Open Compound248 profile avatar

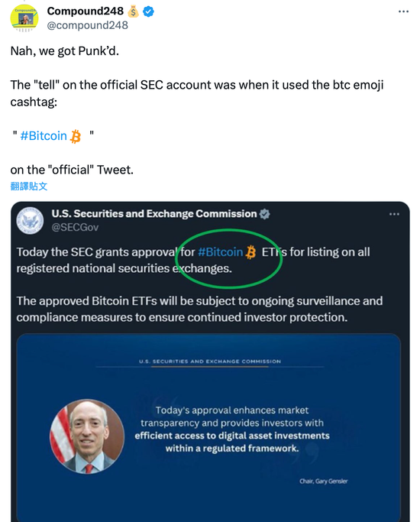click(24, 18)
